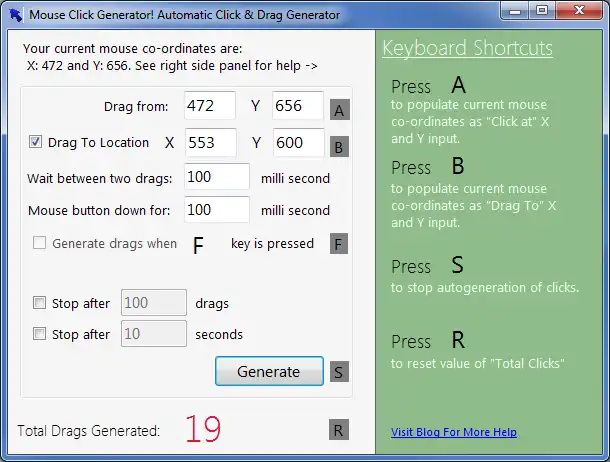Screen dimensions: 610x462
Task: Click the 'key is pressed' label
Action: (x=272, y=244)
